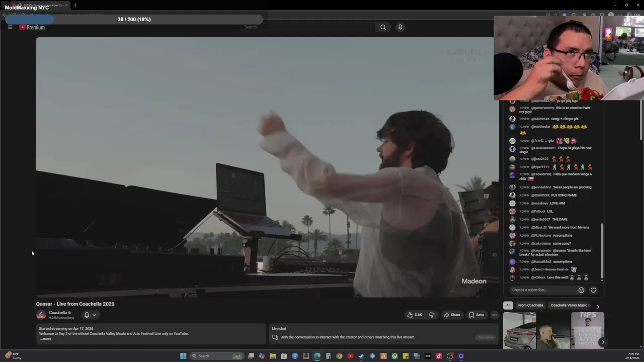Image resolution: width=644 pixels, height=362 pixels.
Task: Select the From Coachella chip
Action: [x=530, y=305]
